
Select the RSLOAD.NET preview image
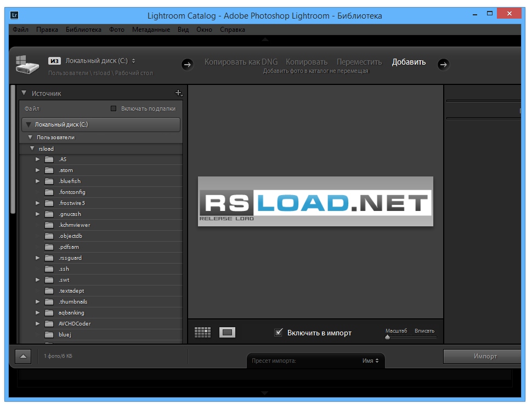[315, 202]
